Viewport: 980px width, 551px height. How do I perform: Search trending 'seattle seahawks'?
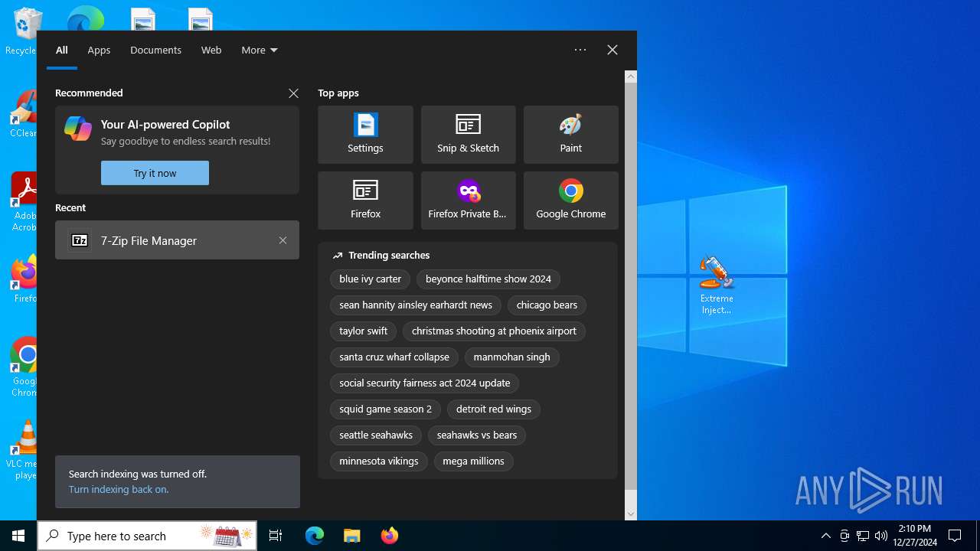pyautogui.click(x=376, y=435)
